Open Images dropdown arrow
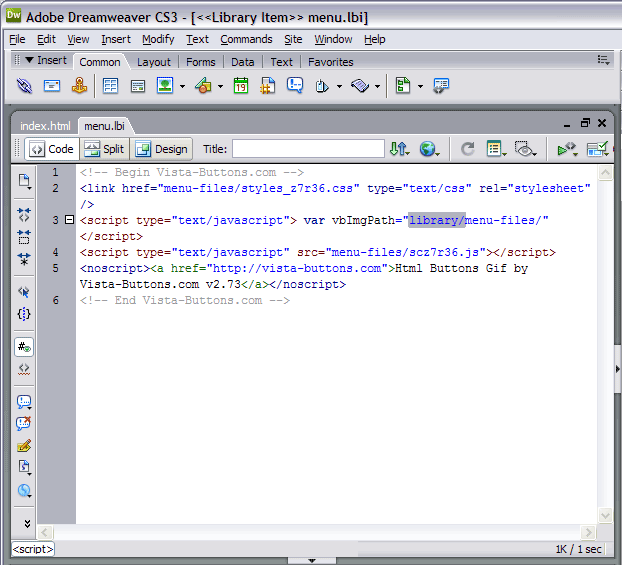This screenshot has width=622, height=565. (182, 86)
